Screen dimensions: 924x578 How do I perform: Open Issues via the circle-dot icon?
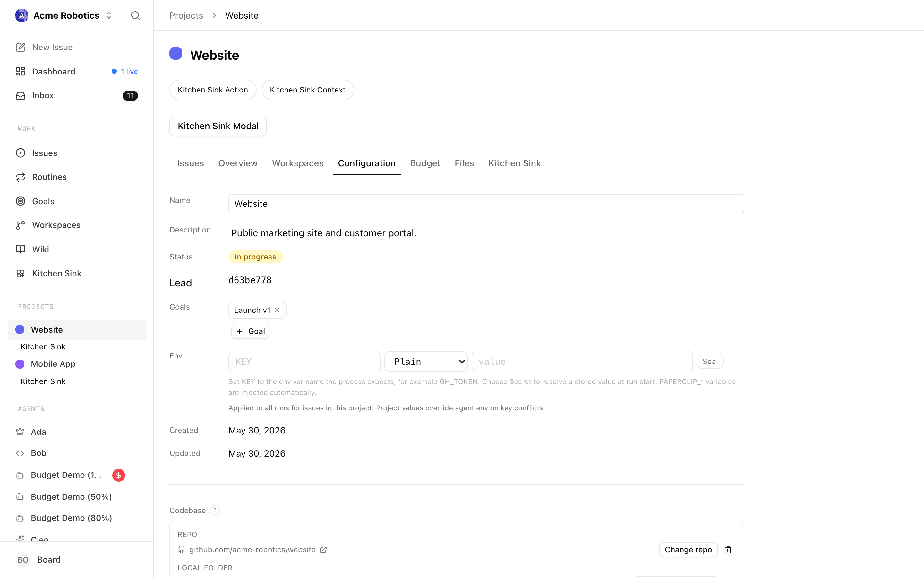pyautogui.click(x=21, y=153)
